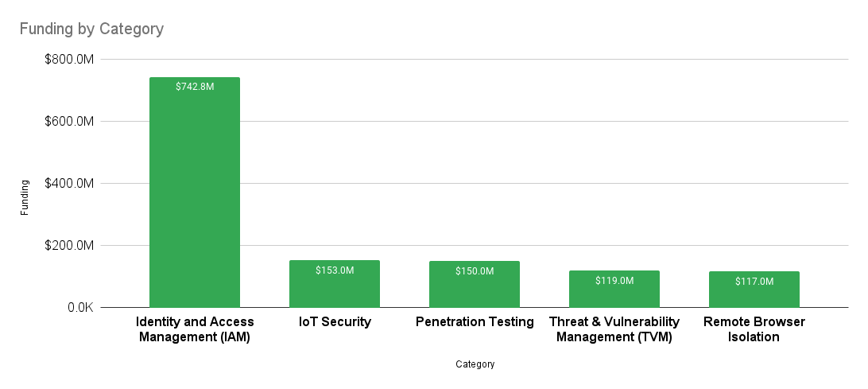The width and height of the screenshot is (868, 389).
Task: Click the "Remote Browser Isolation" category label
Action: coord(754,329)
